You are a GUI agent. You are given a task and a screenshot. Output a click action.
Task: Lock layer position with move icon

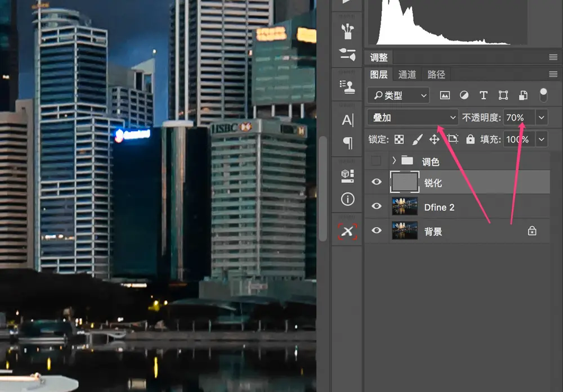(434, 139)
